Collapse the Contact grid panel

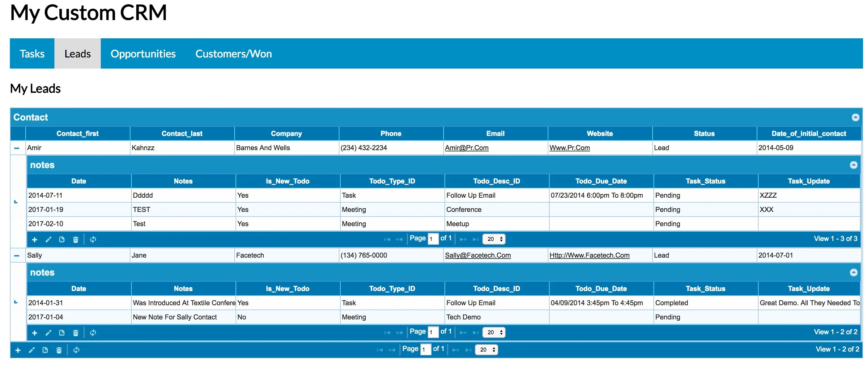(x=855, y=117)
